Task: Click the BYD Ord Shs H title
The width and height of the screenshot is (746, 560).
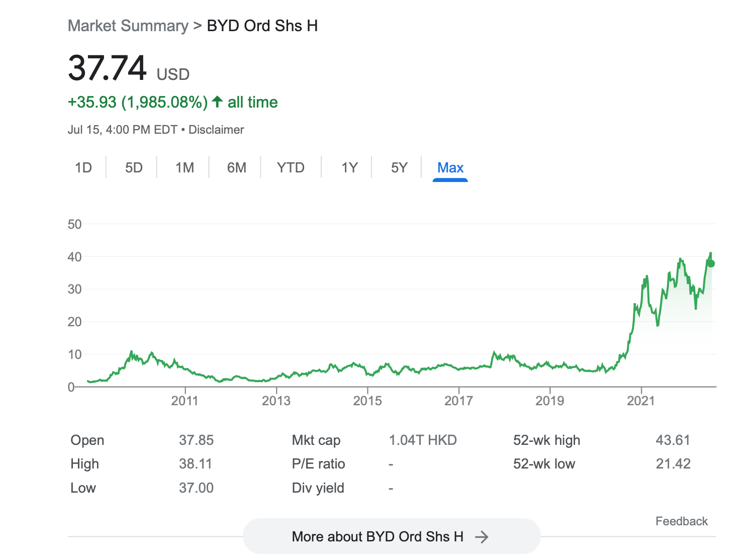Action: click(262, 26)
